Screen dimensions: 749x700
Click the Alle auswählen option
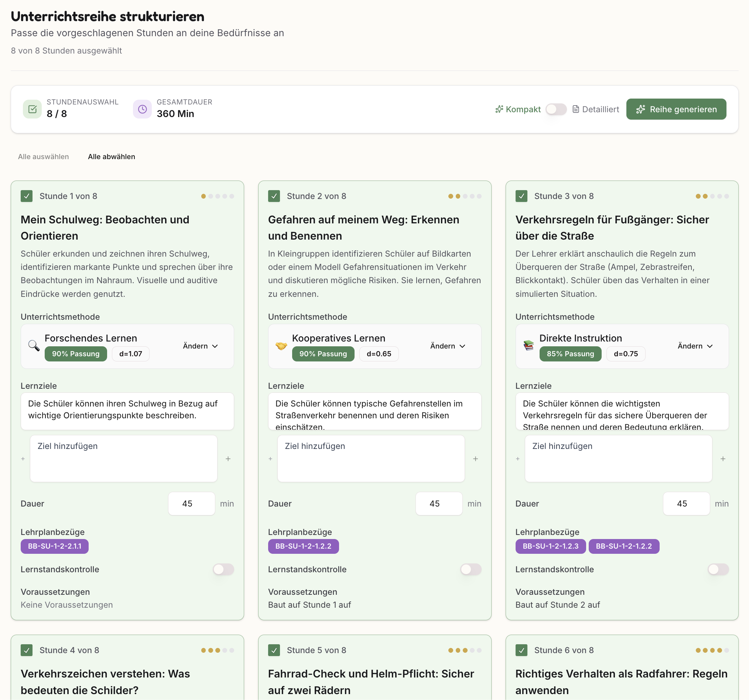coord(43,157)
